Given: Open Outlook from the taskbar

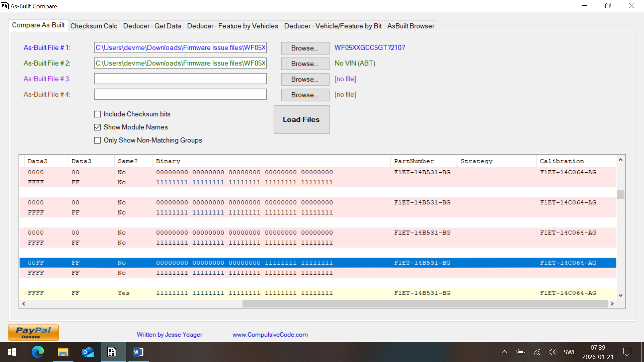Looking at the screenshot, I should click(x=88, y=352).
